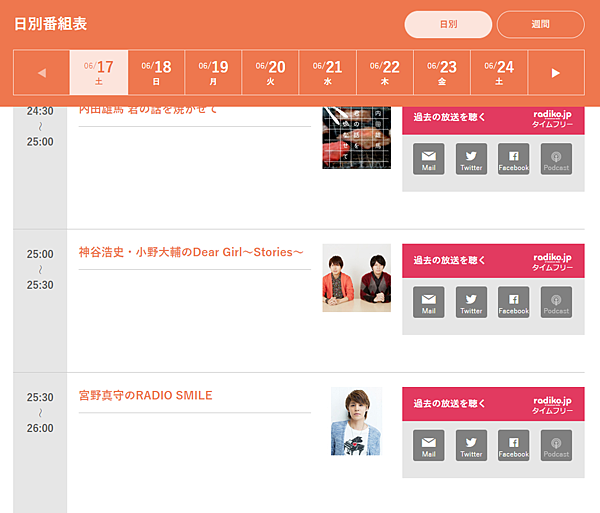Click radiko timefree button for RADIO SMILE
This screenshot has height=513, width=600.
(493, 404)
